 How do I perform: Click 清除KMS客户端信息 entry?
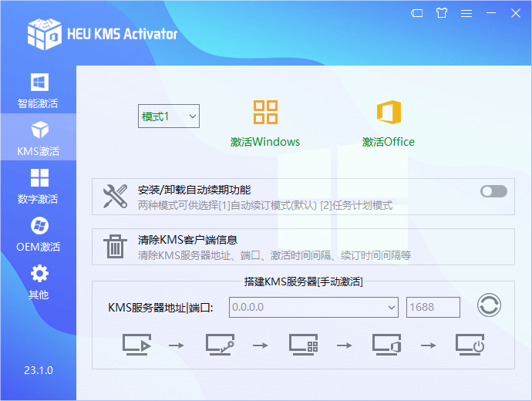(x=303, y=247)
